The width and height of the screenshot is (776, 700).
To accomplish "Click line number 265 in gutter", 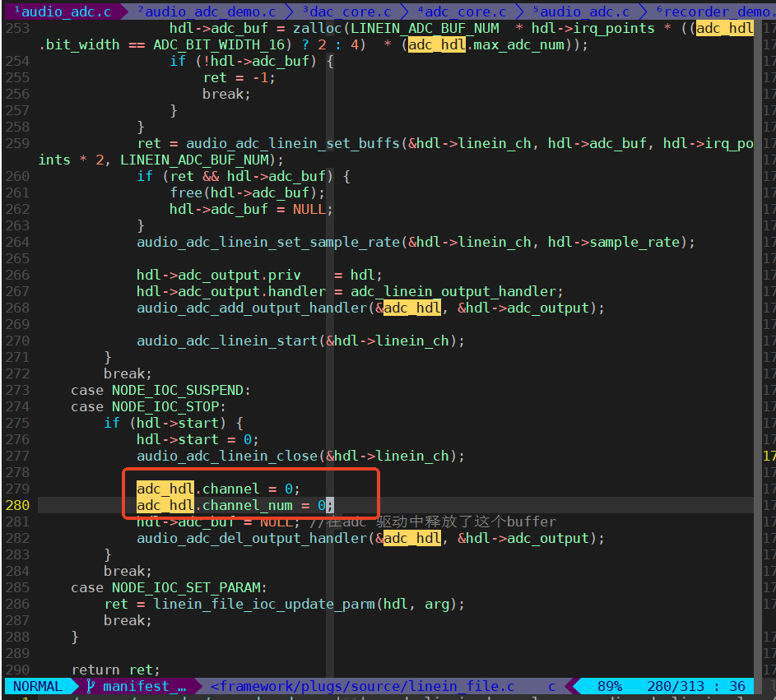I will (x=18, y=258).
